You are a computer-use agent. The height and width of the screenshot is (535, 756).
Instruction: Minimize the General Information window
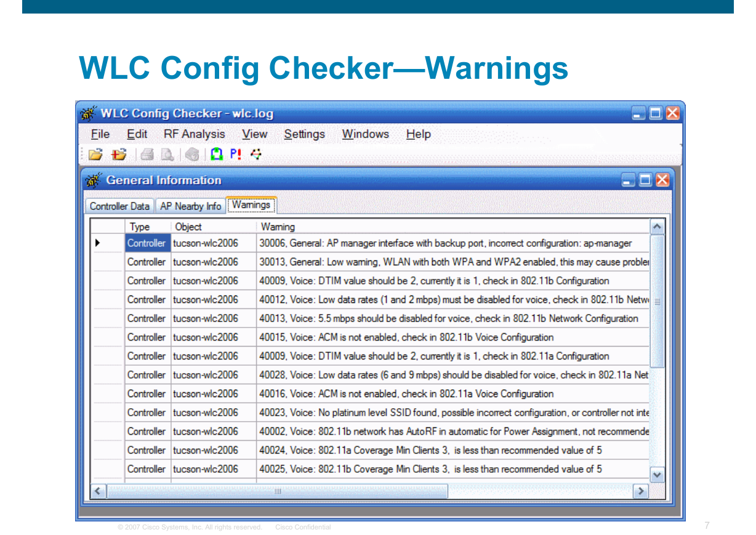pos(628,180)
